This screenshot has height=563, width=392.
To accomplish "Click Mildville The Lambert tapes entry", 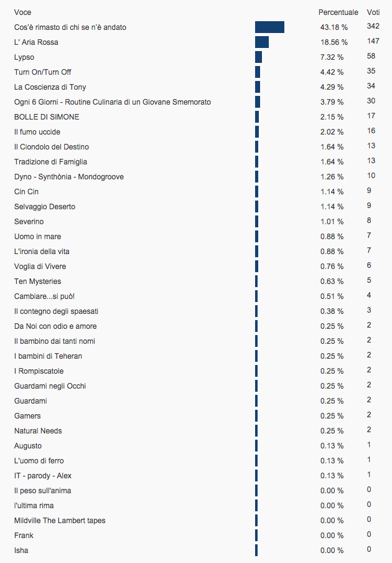I will click(x=60, y=521).
